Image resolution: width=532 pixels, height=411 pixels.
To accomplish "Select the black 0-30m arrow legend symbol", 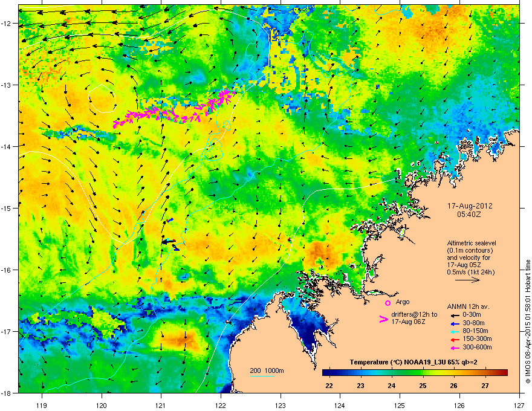I will [x=455, y=315].
